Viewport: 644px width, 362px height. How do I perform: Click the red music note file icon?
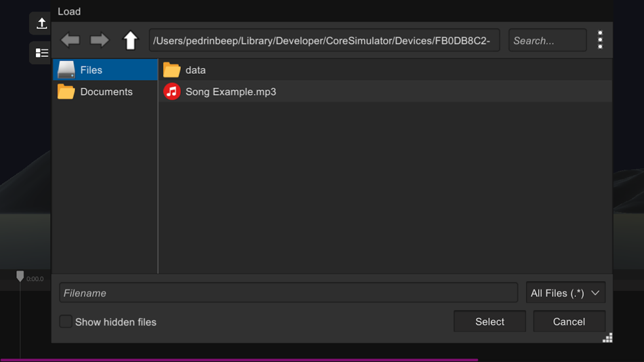tap(172, 92)
